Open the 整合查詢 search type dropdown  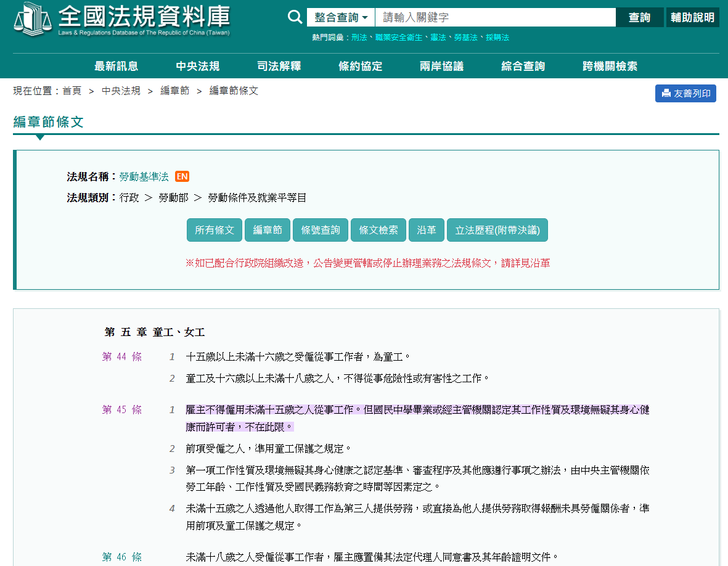pos(341,17)
